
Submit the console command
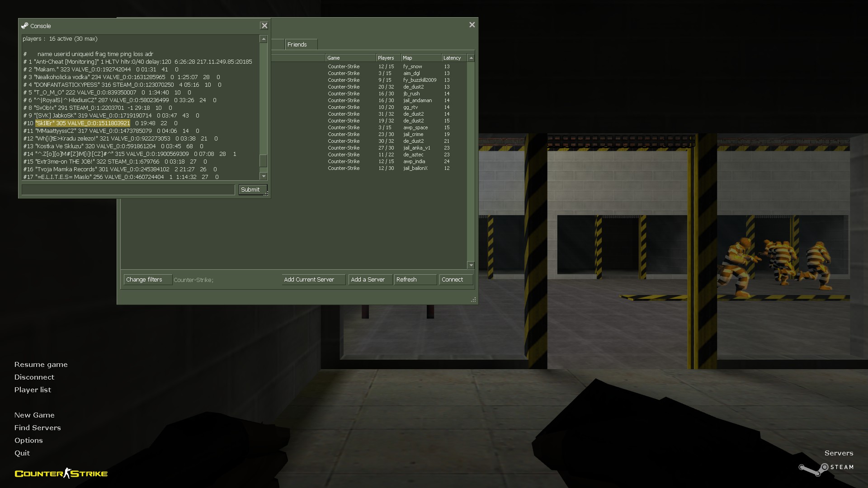coord(252,190)
